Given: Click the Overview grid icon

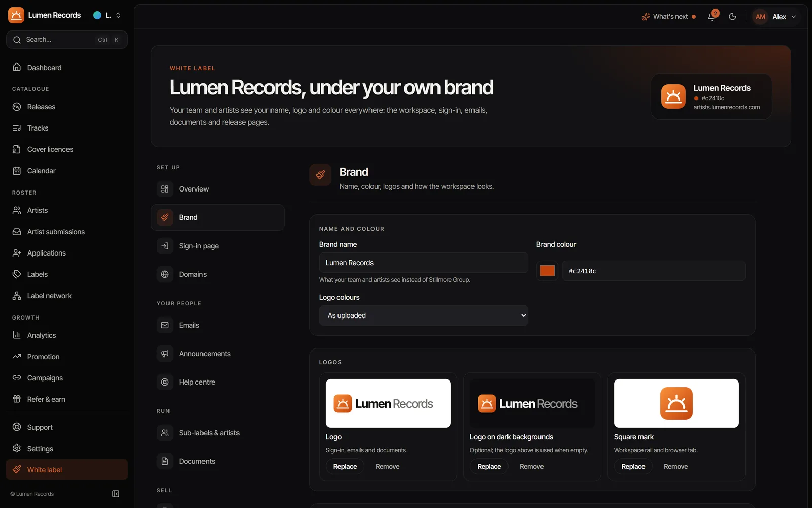Looking at the screenshot, I should tap(165, 189).
